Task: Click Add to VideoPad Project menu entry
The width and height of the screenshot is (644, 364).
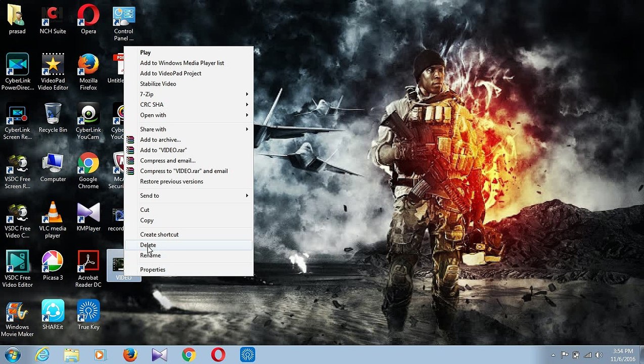Action: coord(170,74)
